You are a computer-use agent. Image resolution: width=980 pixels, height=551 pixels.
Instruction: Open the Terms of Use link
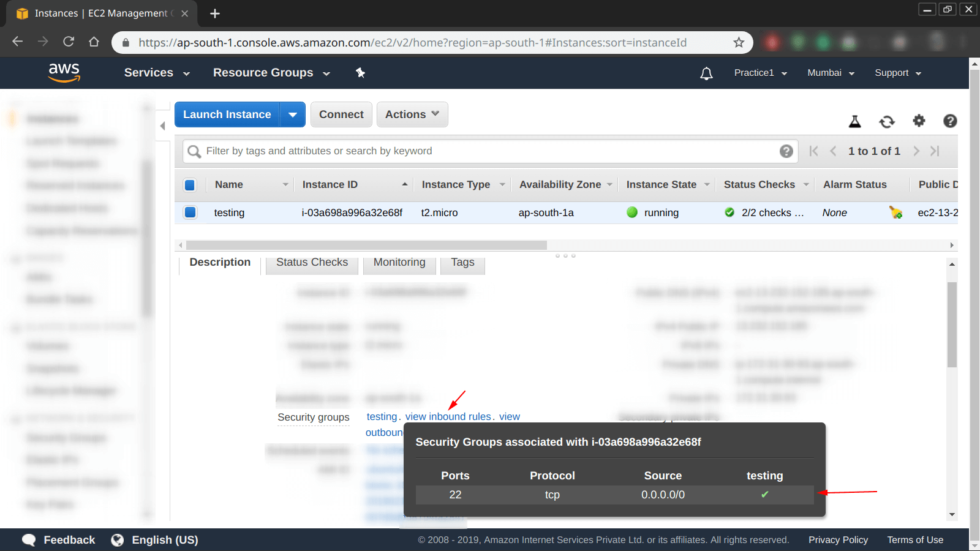[915, 540]
